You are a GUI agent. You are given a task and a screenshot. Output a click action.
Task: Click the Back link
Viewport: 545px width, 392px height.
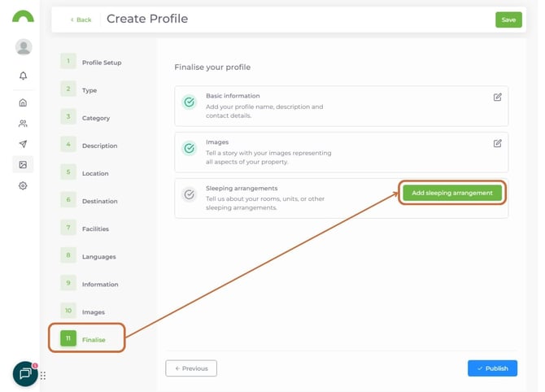[x=81, y=20]
